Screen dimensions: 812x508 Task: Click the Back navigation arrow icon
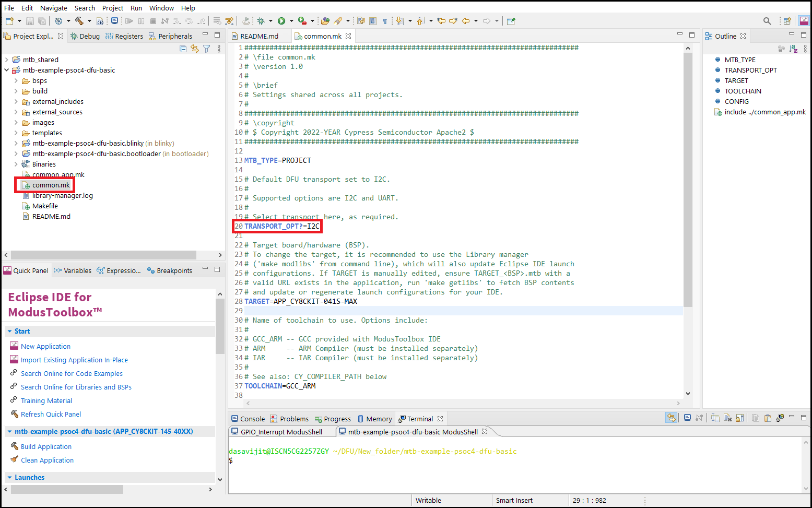click(x=466, y=21)
